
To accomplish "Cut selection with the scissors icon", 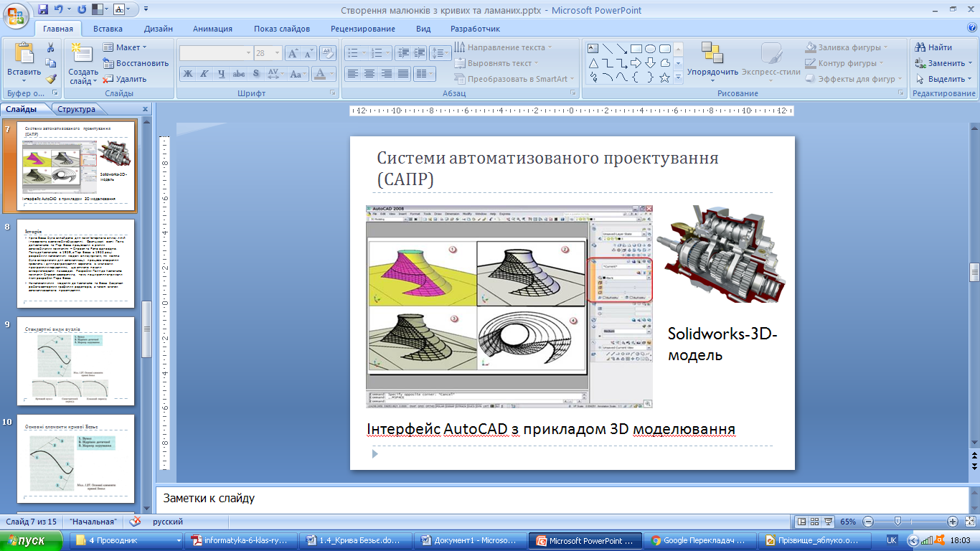I will point(51,47).
